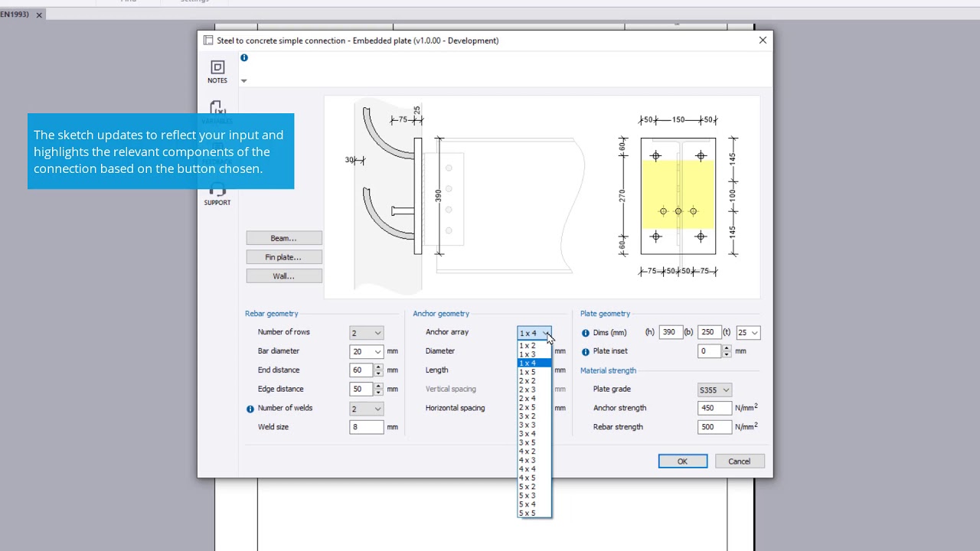
Task: Open the Notes panel icon
Action: (217, 71)
